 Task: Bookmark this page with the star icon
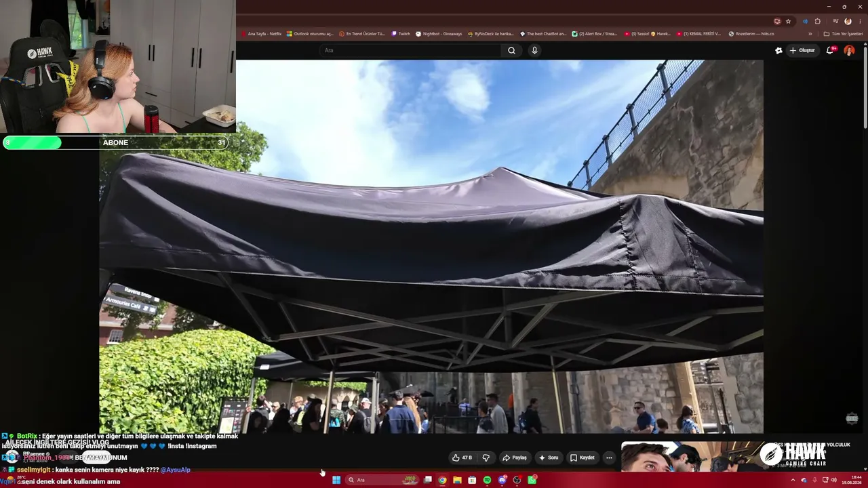(x=788, y=21)
